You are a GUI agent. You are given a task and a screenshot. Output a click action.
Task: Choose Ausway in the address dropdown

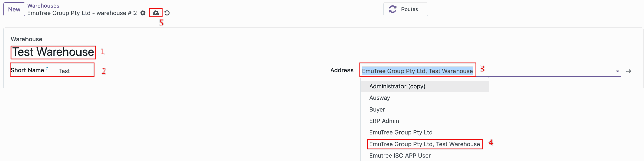point(380,98)
